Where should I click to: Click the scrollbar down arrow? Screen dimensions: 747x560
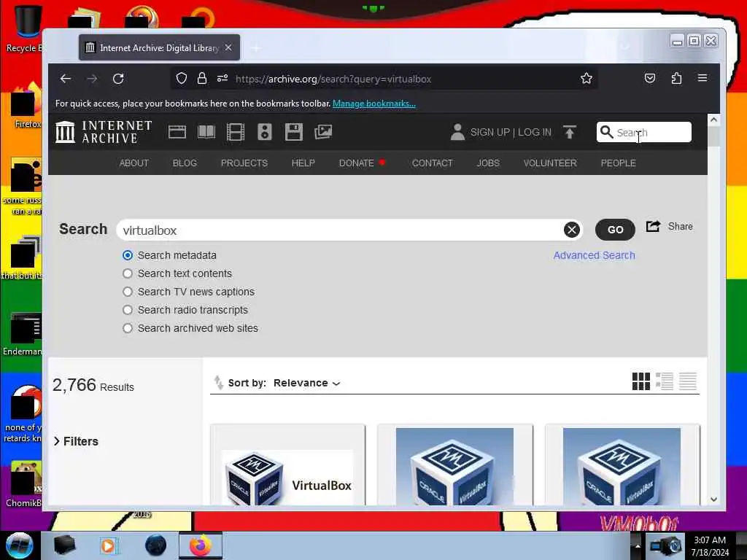[713, 499]
